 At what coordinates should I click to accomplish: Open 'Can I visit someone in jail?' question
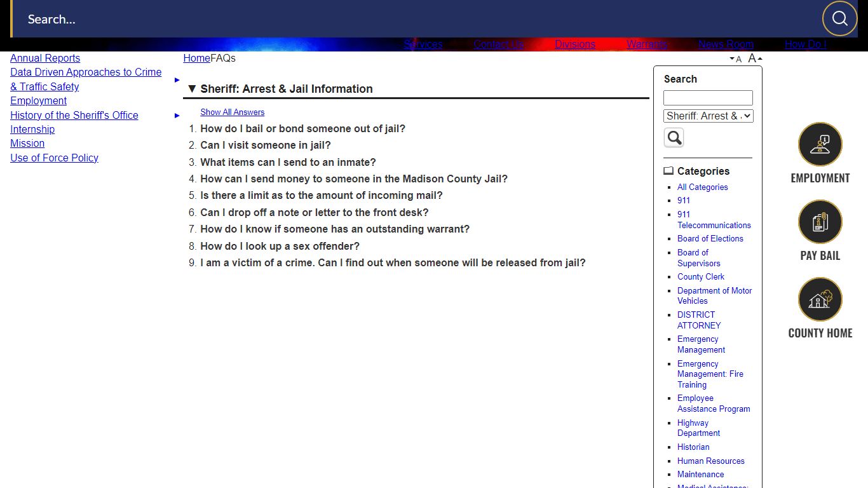coord(266,146)
